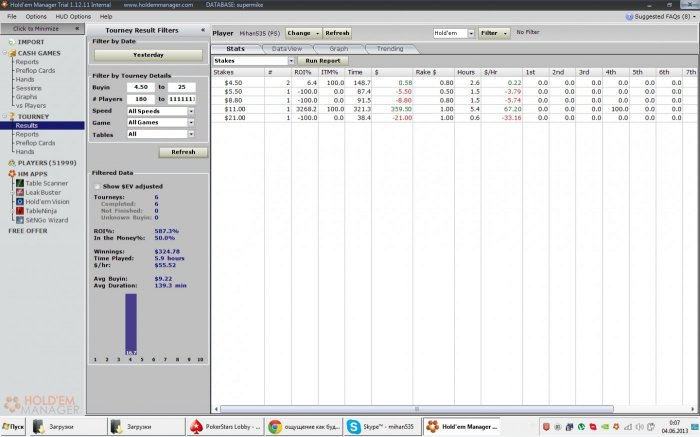Sort by the ROI% column header
The width and height of the screenshot is (700, 437).
(304, 72)
